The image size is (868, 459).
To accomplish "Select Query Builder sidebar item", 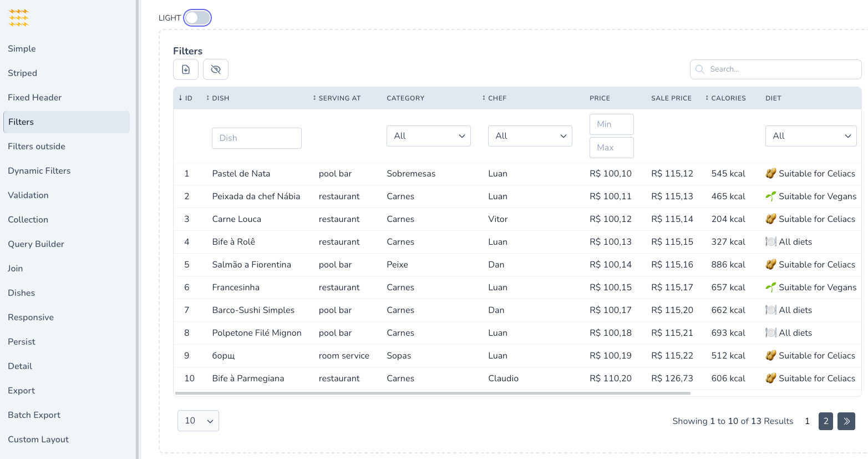I will tap(36, 244).
